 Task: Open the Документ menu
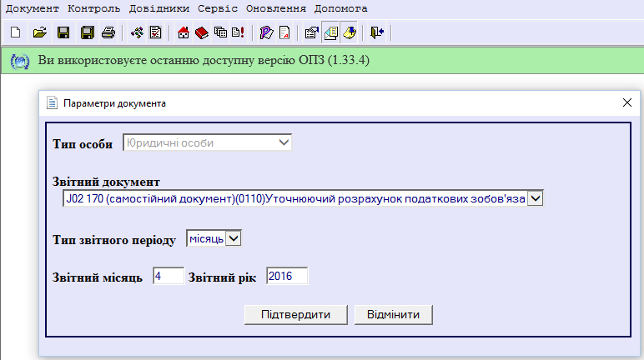point(33,8)
